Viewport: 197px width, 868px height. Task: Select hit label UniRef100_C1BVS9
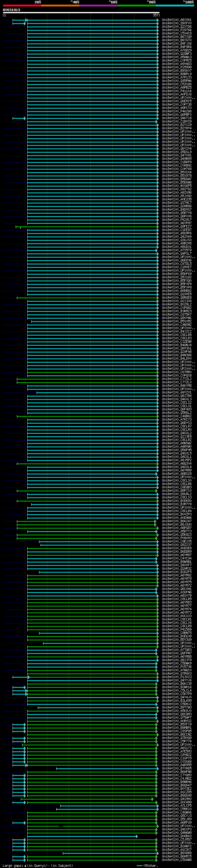point(177,122)
